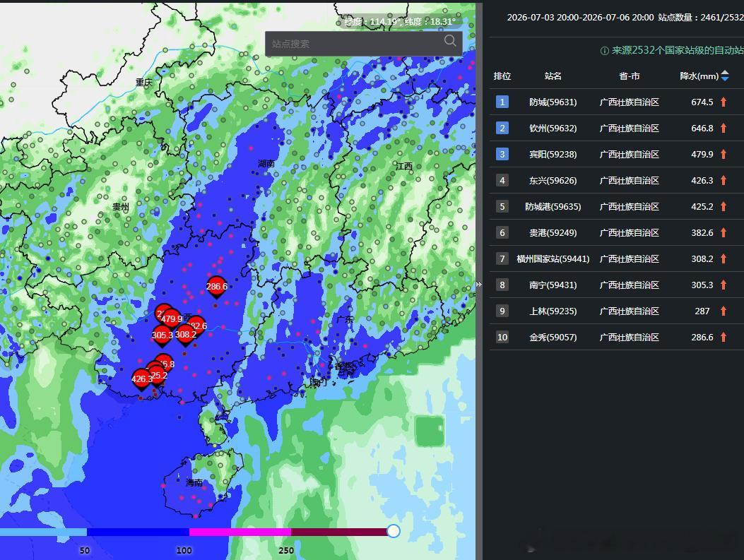Image resolution: width=744 pixels, height=560 pixels.
Task: Select the 钦州(59632) station row
Action: click(x=616, y=128)
